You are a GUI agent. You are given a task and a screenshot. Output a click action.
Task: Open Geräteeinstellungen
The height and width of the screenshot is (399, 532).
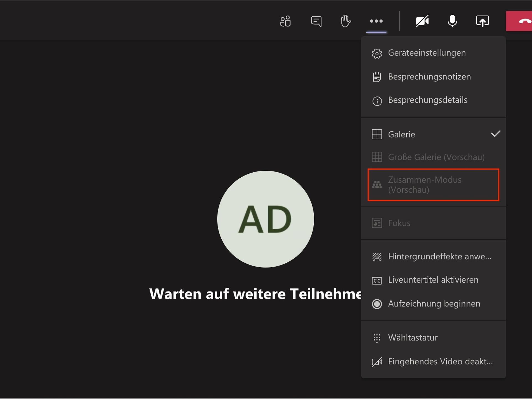click(x=427, y=53)
